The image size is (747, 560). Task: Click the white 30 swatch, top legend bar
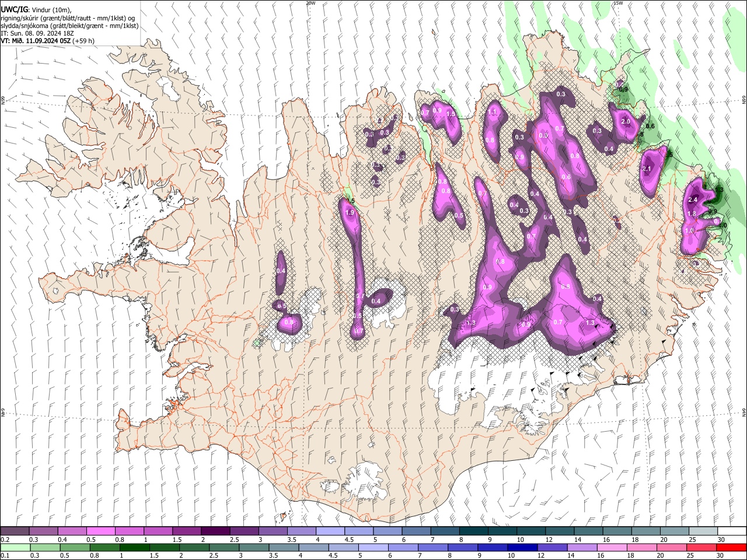click(731, 531)
